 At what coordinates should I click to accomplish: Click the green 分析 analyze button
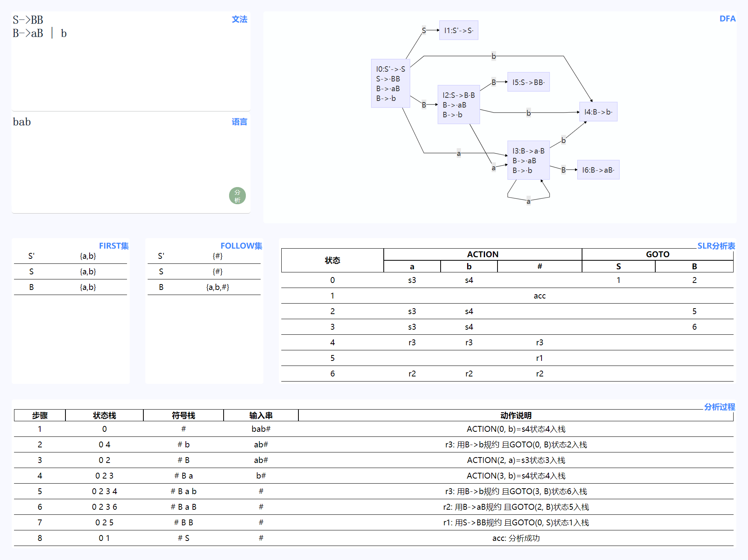[x=237, y=196]
